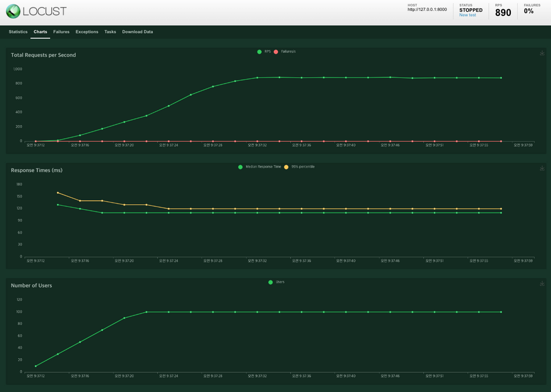Go to the Exceptions tab
The image size is (551, 392).
87,32
